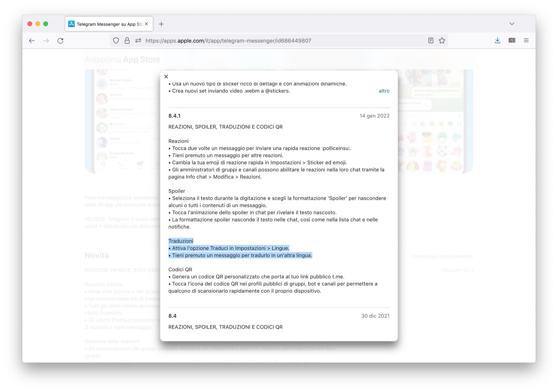Click the highlighted 'Traduzioni' heading
This screenshot has height=392, width=558.
pos(181,241)
